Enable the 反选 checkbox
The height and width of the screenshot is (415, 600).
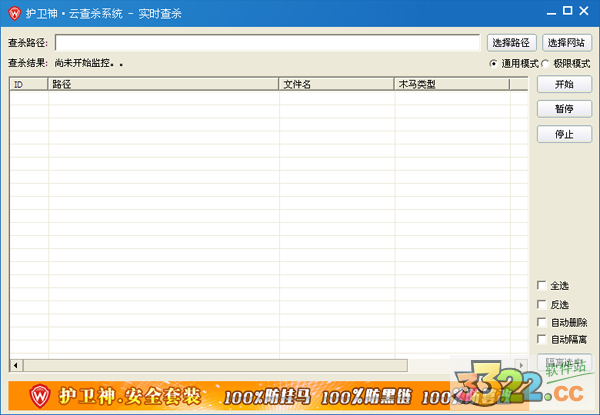[541, 304]
